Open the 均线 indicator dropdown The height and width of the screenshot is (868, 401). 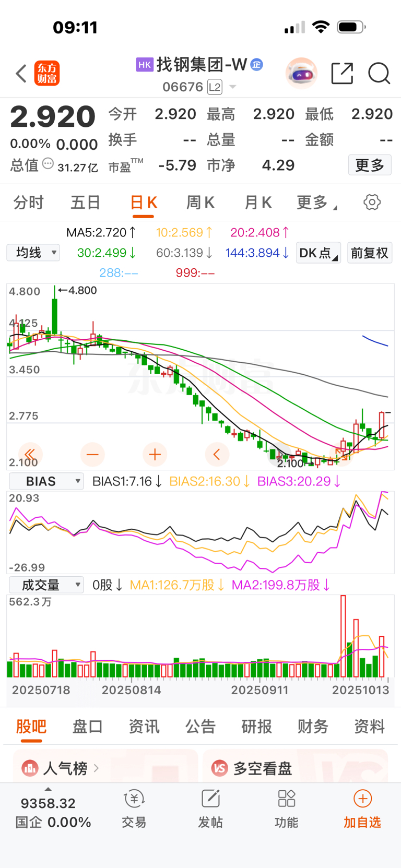33,253
